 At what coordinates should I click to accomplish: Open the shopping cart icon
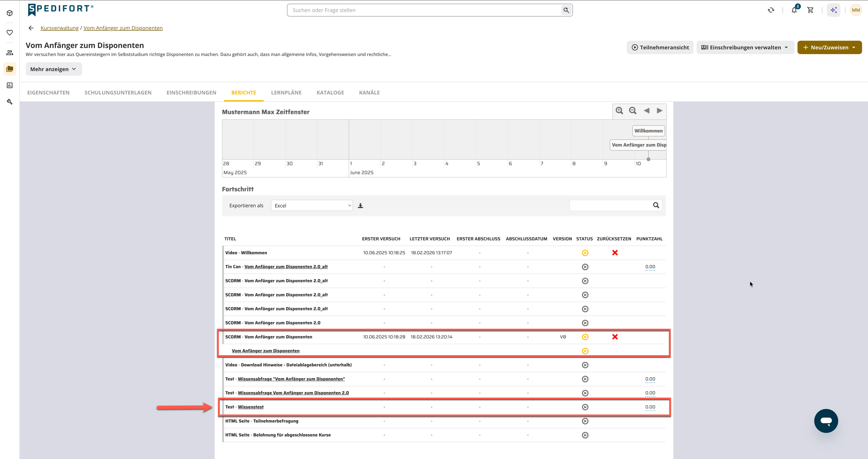coord(810,10)
